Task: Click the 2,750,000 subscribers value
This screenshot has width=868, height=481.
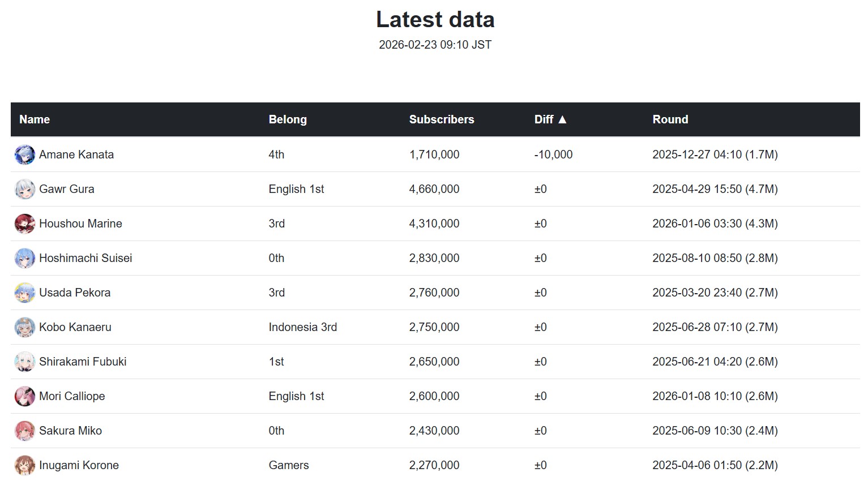Action: tap(434, 327)
